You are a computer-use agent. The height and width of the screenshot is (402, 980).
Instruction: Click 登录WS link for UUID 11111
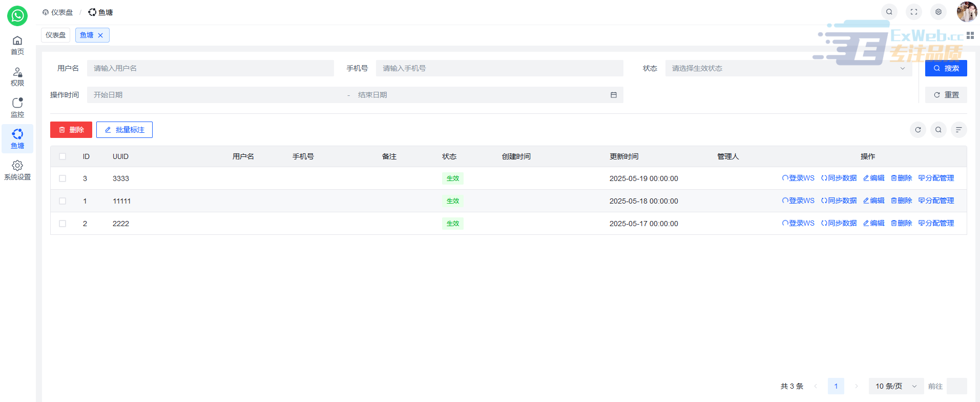click(x=798, y=200)
